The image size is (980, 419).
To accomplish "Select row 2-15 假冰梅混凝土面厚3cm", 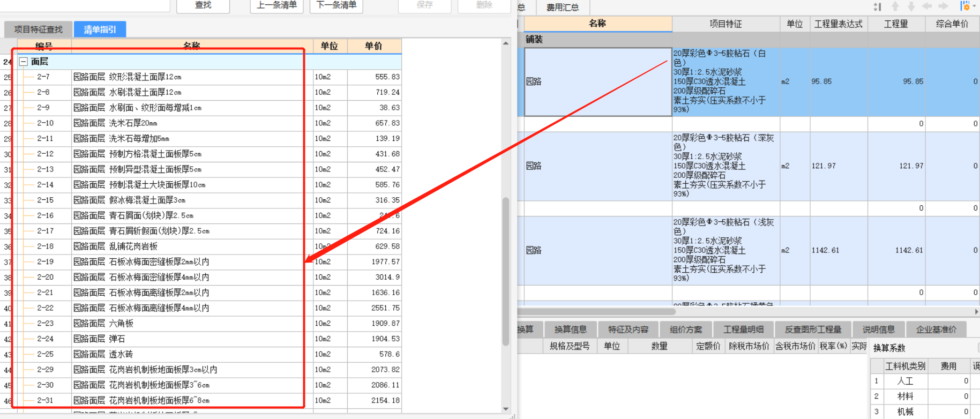I will [210, 200].
